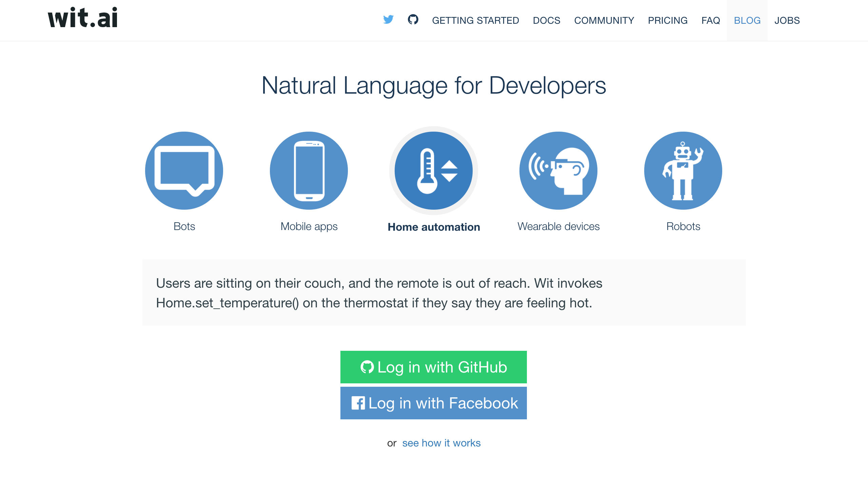Select the Robots icon
Image resolution: width=868 pixels, height=477 pixels.
click(683, 171)
